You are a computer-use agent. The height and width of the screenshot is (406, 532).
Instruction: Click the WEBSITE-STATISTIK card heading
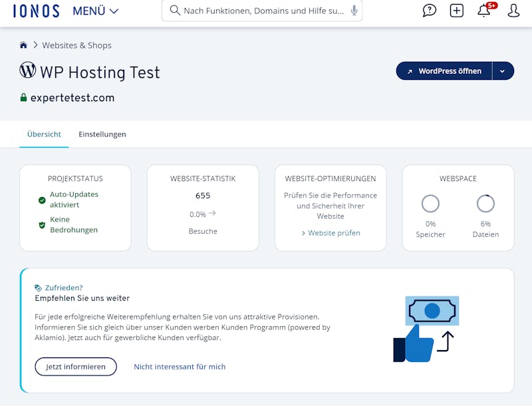pos(203,178)
